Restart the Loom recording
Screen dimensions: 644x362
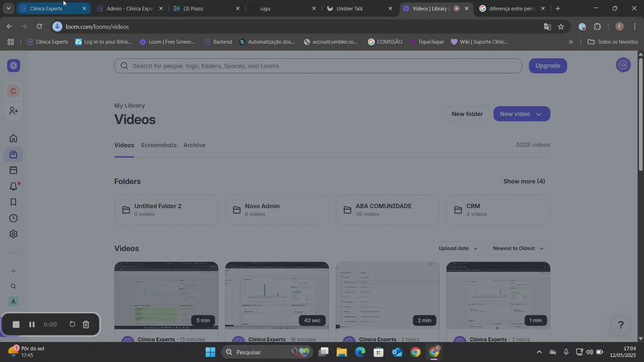pyautogui.click(x=72, y=324)
